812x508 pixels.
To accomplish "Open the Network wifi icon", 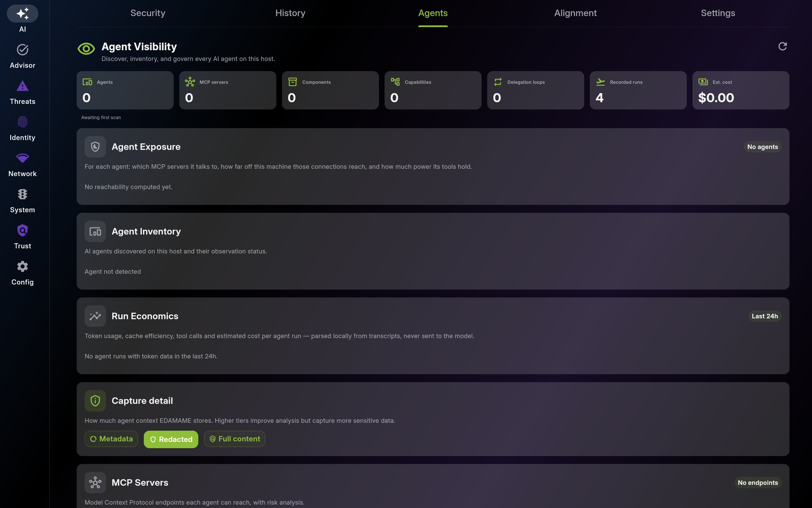I will (x=23, y=158).
